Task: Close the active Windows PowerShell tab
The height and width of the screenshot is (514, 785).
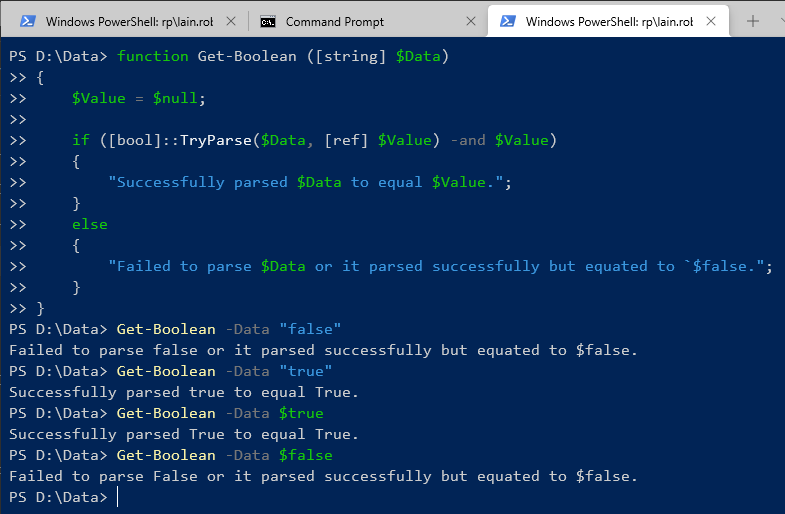Action: click(x=711, y=21)
